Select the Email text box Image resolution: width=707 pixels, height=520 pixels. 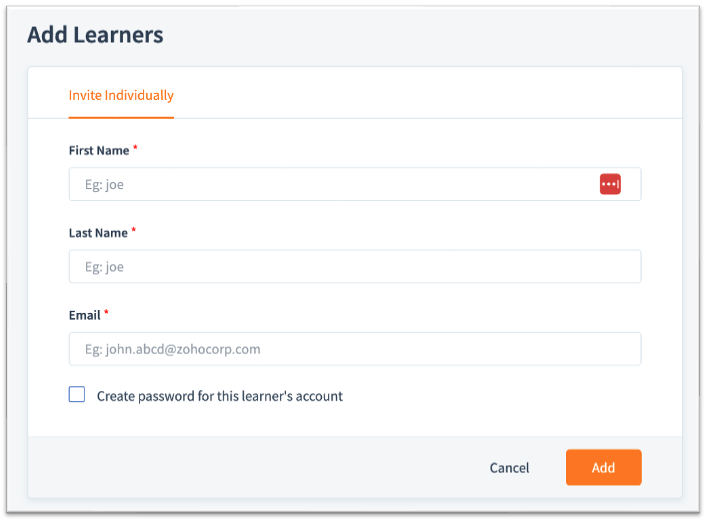[354, 349]
